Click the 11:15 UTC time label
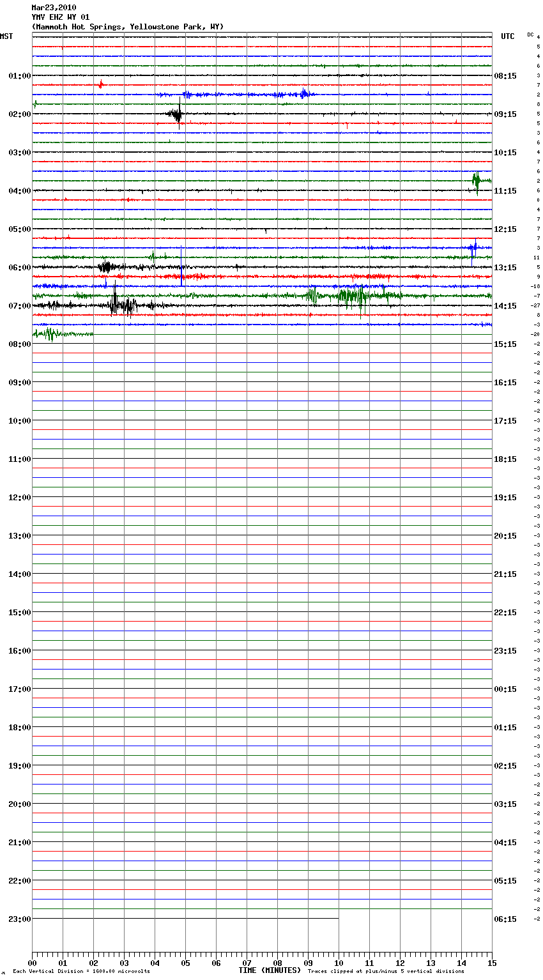543x980 pixels. pos(505,191)
